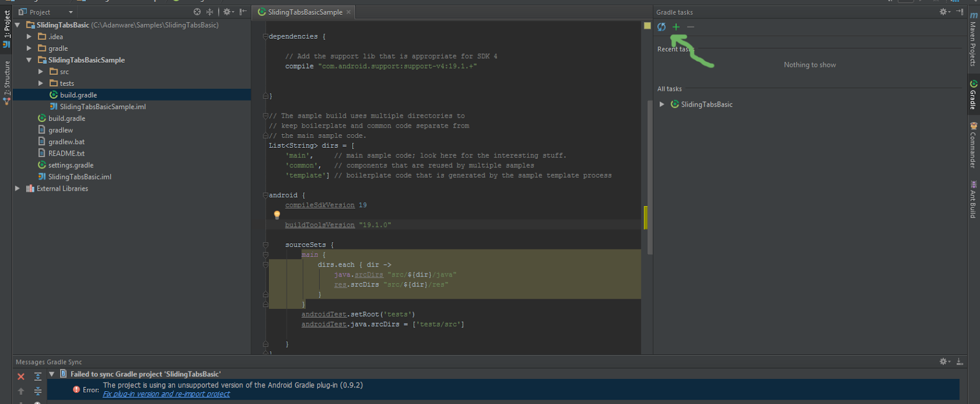Open Messages panel gear settings
Image resolution: width=980 pixels, height=404 pixels.
point(945,362)
